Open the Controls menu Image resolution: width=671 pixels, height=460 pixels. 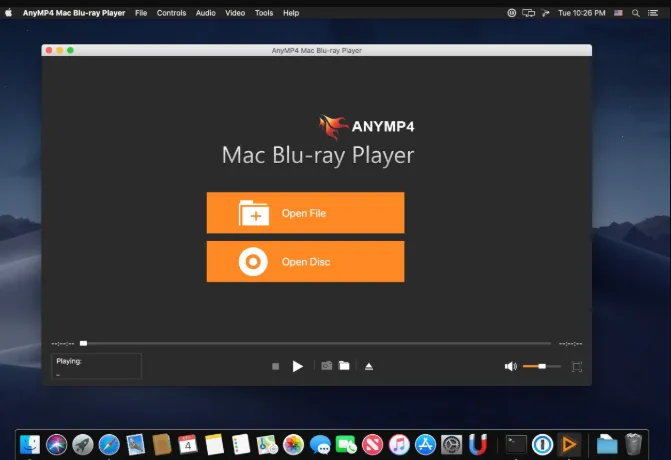[171, 13]
